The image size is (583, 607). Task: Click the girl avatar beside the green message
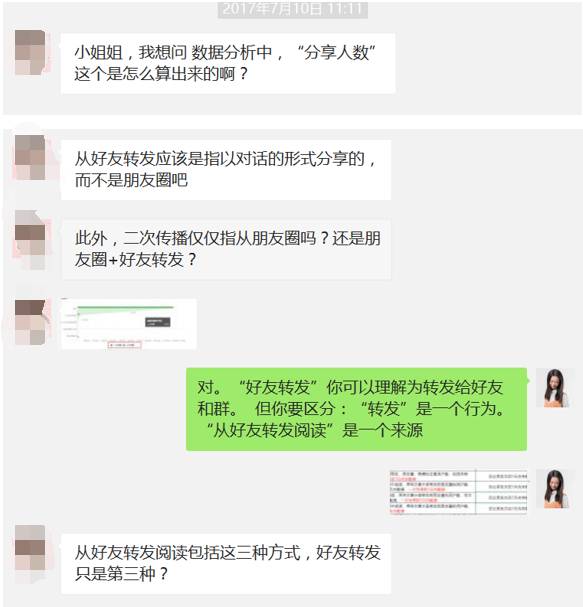555,388
